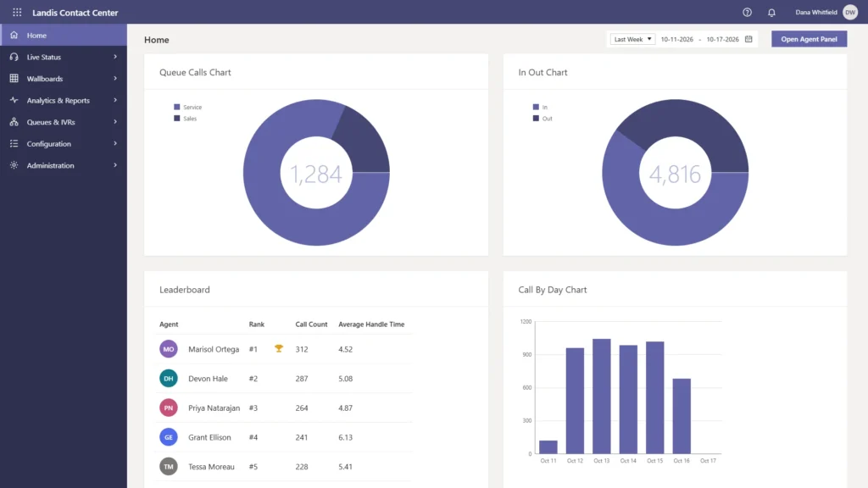Screen dimensions: 868x488
Task: Click the DW user avatar
Action: click(x=850, y=12)
